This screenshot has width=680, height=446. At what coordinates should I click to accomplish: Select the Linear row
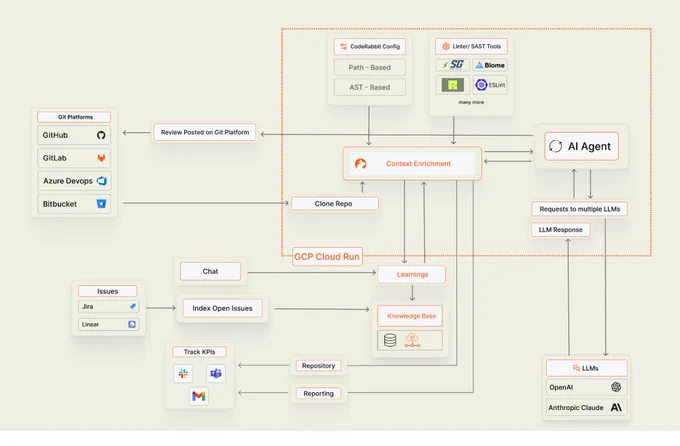(108, 324)
